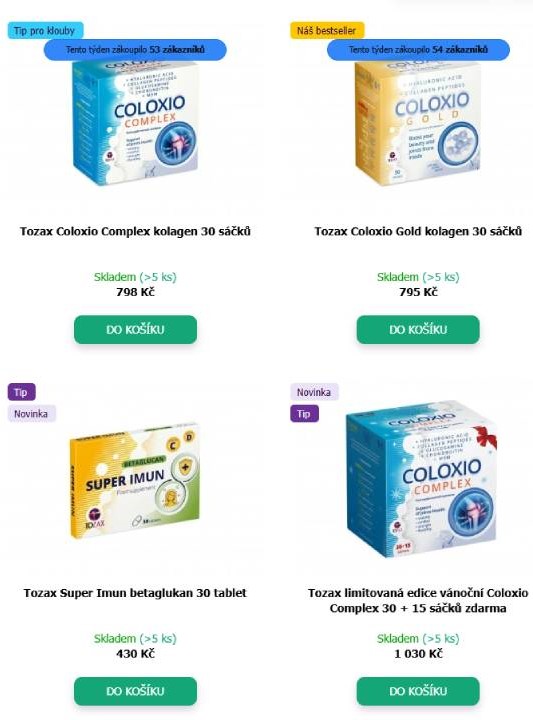Click the purple 'Tip' badge on Super Imun

21,392
